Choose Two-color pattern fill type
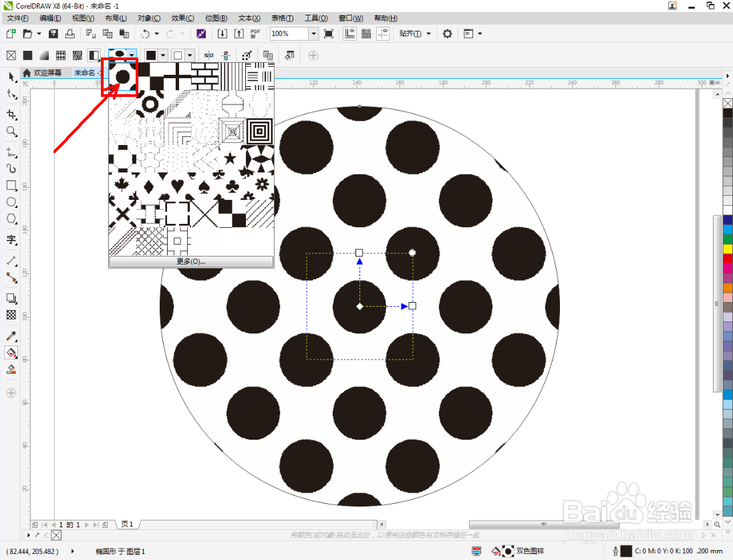The image size is (733, 560). [94, 55]
